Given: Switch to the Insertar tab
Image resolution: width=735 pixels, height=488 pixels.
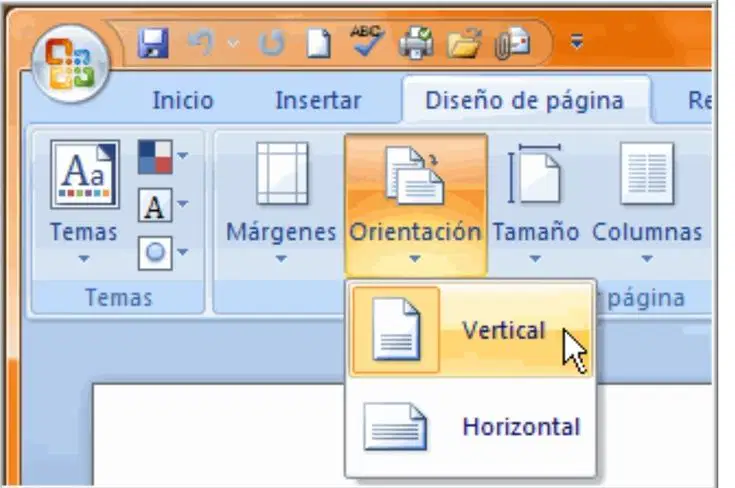Looking at the screenshot, I should 318,100.
